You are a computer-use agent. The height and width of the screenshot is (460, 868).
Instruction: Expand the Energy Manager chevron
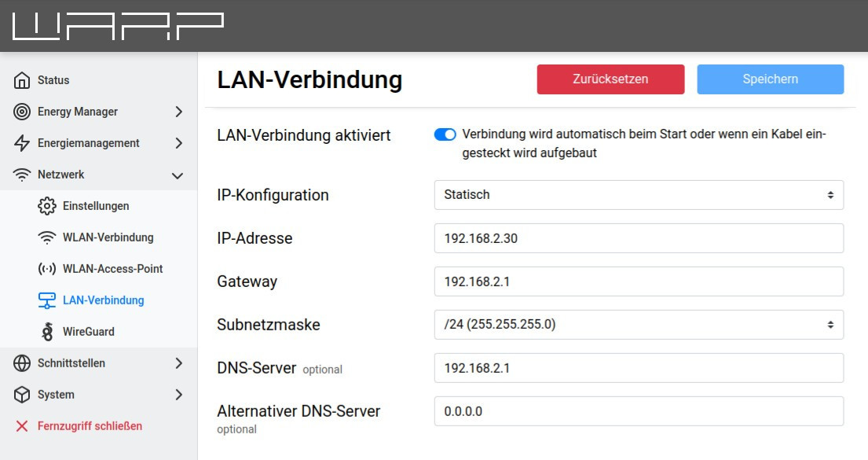pos(178,112)
